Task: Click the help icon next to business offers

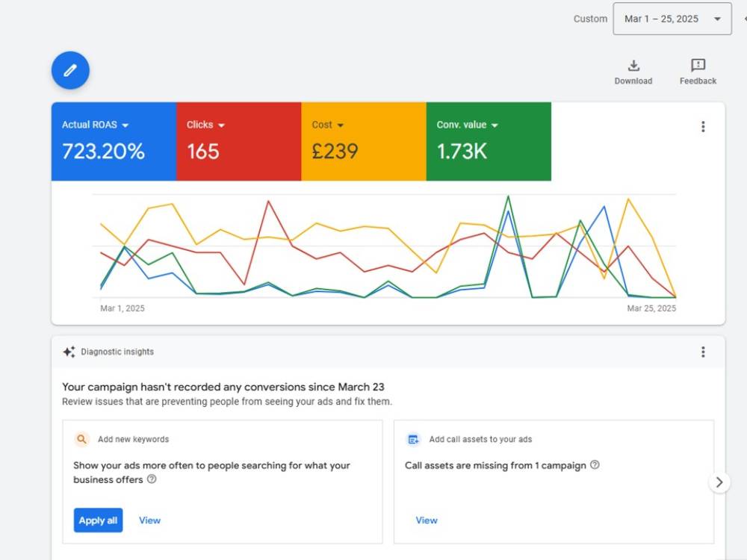Action: point(152,479)
